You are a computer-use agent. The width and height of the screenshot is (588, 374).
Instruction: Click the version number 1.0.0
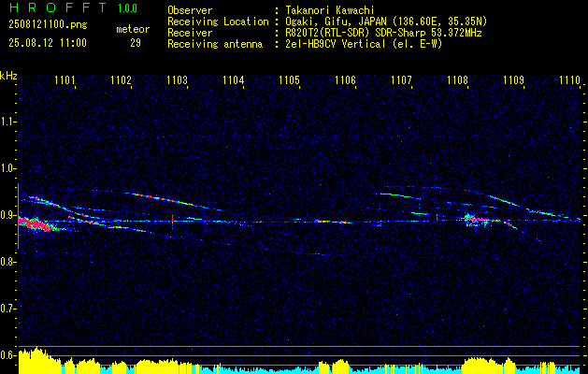click(x=127, y=8)
